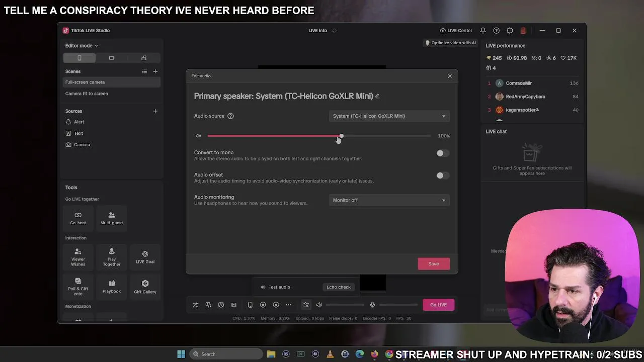Expand the Audio monitoring dropdown
The image size is (644, 362).
(389, 200)
